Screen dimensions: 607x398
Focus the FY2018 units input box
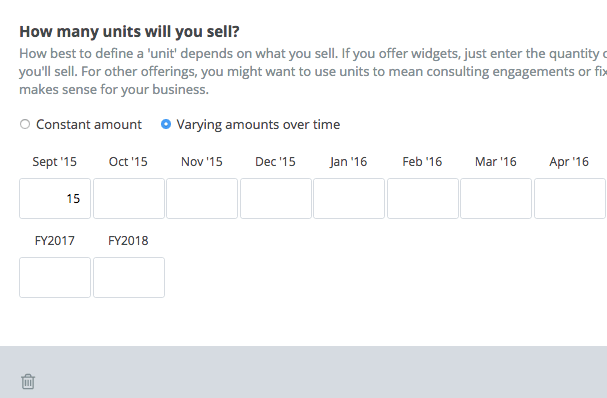(x=129, y=278)
